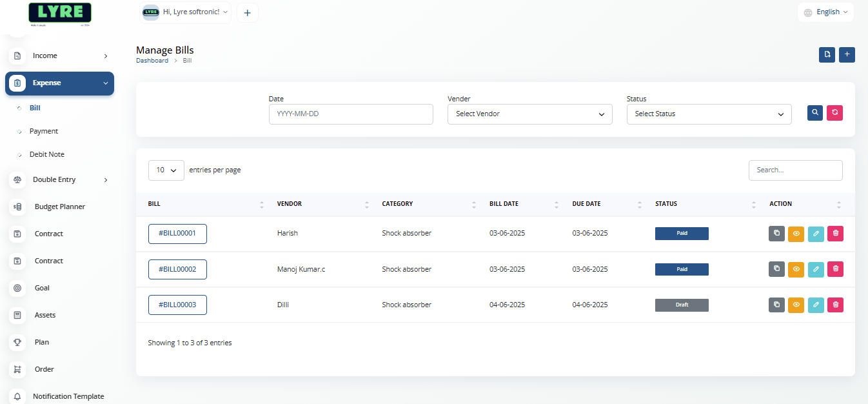Click the plus icon beside profile menu
This screenshot has width=868, height=404.
pyautogui.click(x=248, y=13)
